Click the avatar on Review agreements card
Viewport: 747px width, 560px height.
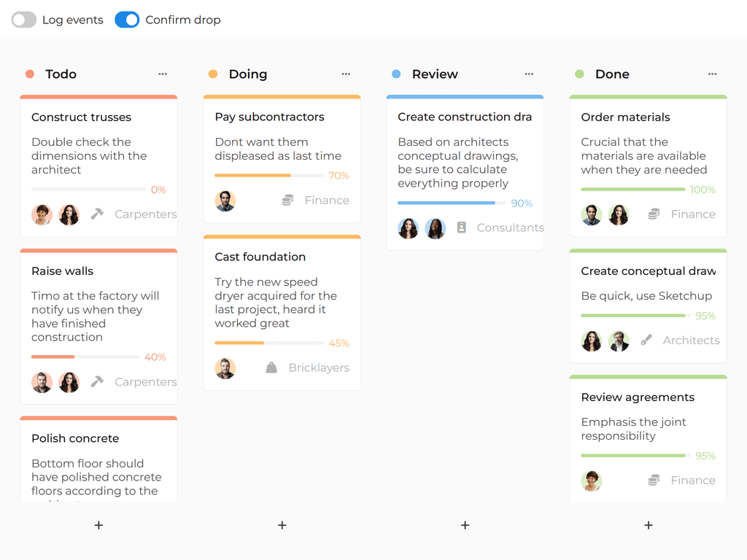click(592, 481)
